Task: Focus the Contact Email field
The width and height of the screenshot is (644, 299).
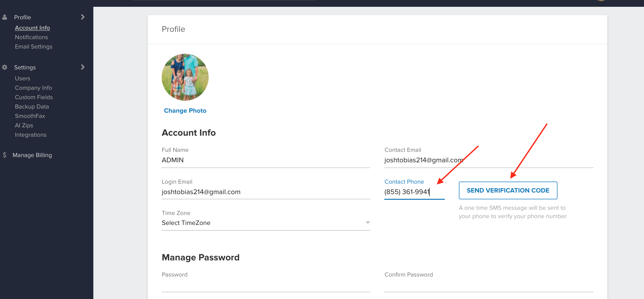Action: (489, 160)
